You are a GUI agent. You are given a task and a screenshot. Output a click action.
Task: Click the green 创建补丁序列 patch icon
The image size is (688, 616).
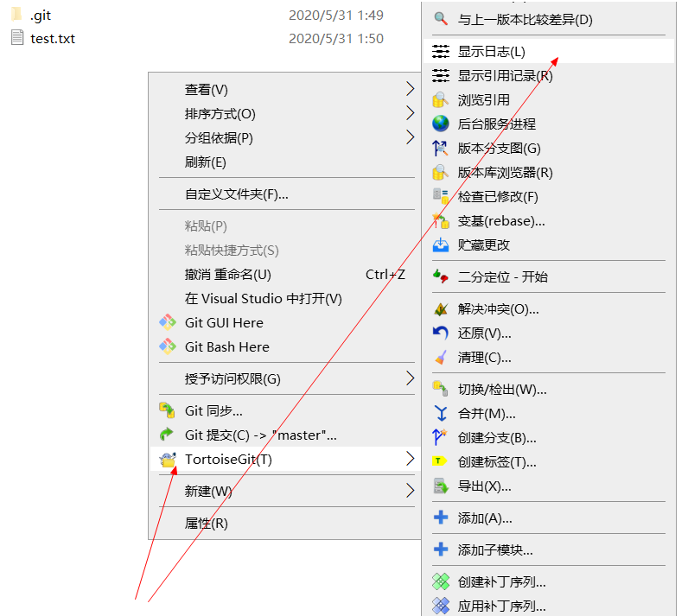441,581
